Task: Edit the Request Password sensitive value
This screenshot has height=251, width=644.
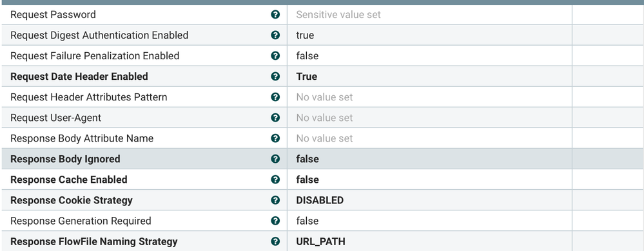Action: tap(429, 15)
